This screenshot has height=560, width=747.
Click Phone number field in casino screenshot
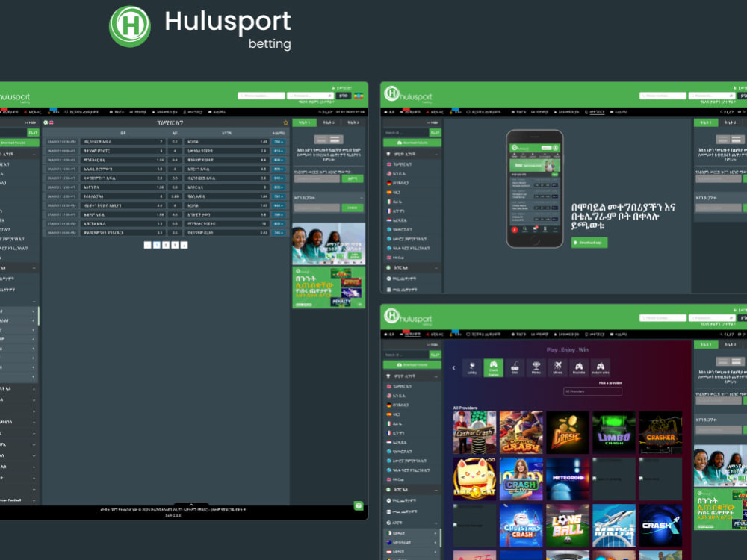[x=663, y=318]
